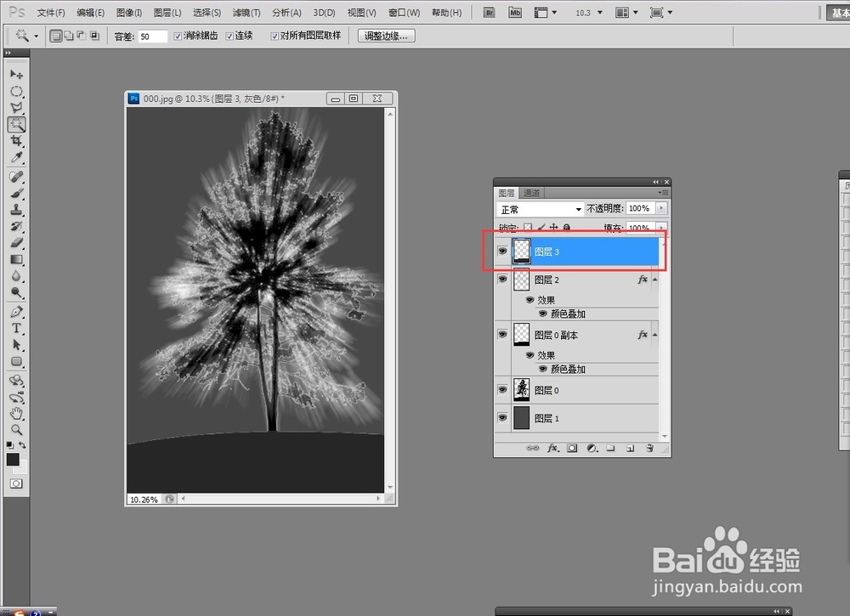This screenshot has width=850, height=616.
Task: Collapse 图层 2 effects list
Action: tap(654, 280)
